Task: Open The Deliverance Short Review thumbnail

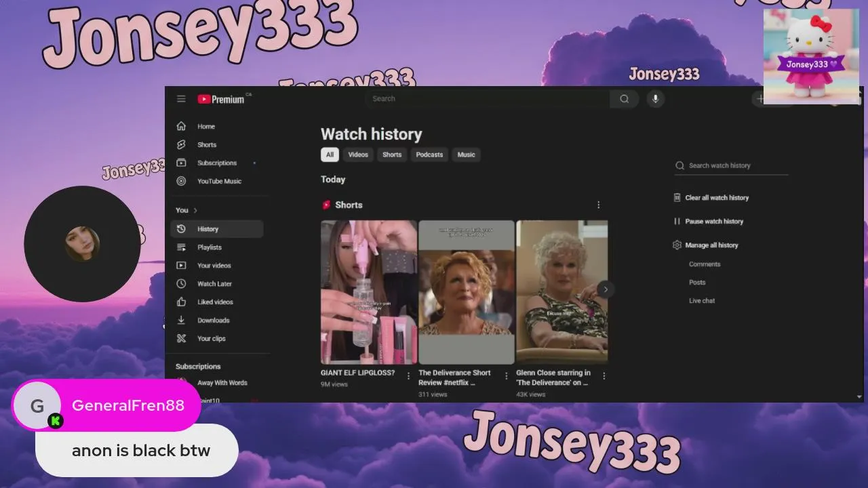Action: [x=467, y=292]
